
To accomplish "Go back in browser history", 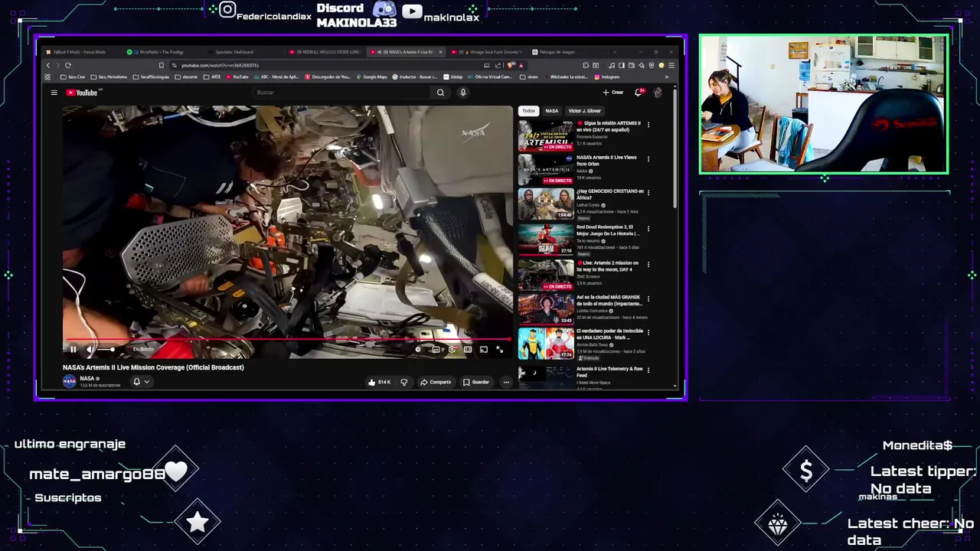I will [47, 65].
